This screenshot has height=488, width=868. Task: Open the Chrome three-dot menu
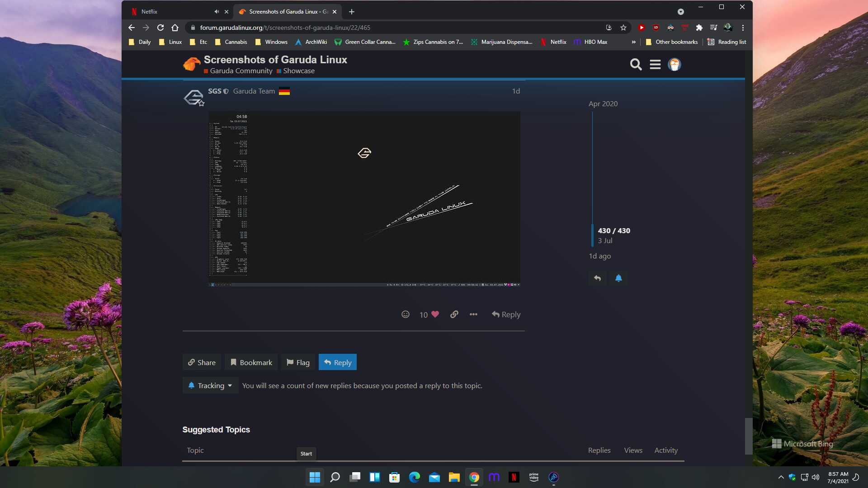click(743, 28)
